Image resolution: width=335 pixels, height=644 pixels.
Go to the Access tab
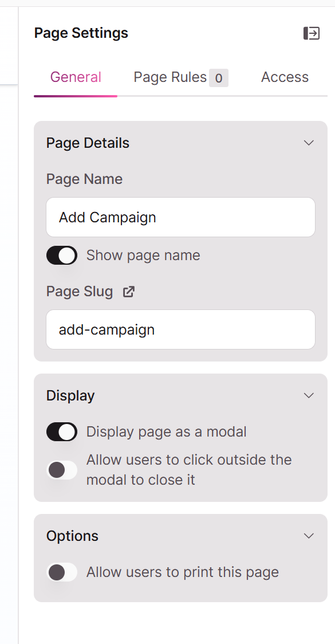285,77
